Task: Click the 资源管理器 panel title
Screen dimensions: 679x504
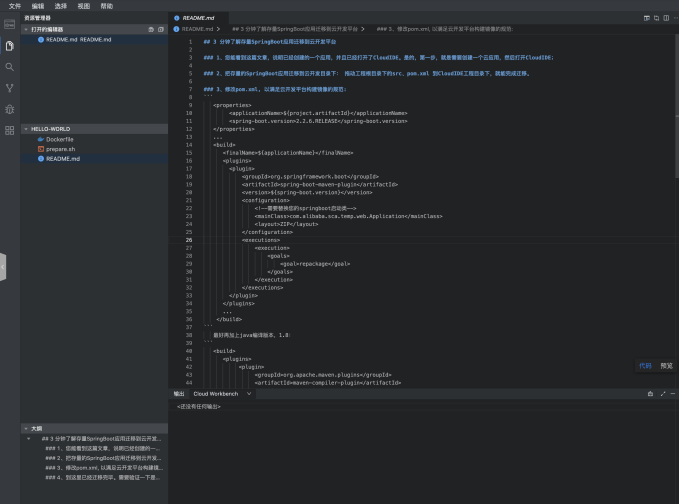Action: pyautogui.click(x=37, y=18)
